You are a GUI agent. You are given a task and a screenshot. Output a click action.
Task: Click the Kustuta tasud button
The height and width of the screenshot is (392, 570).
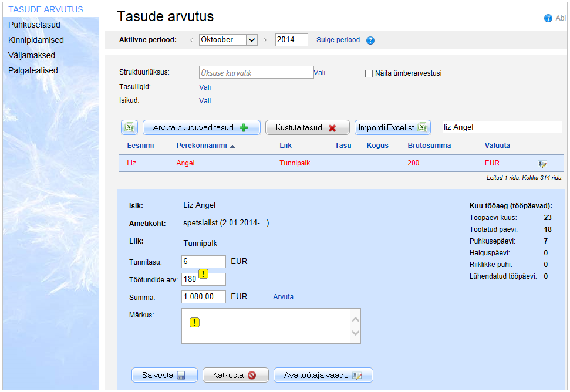(307, 127)
